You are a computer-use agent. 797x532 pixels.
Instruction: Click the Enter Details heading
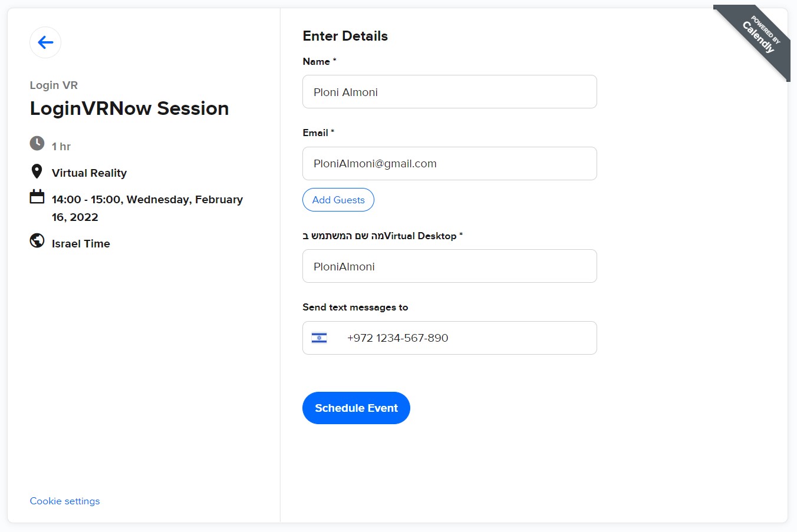click(345, 36)
